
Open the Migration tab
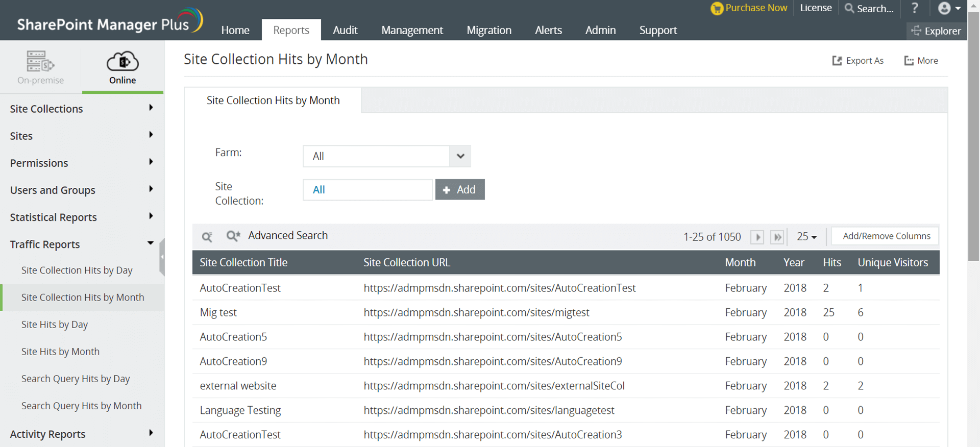coord(488,30)
